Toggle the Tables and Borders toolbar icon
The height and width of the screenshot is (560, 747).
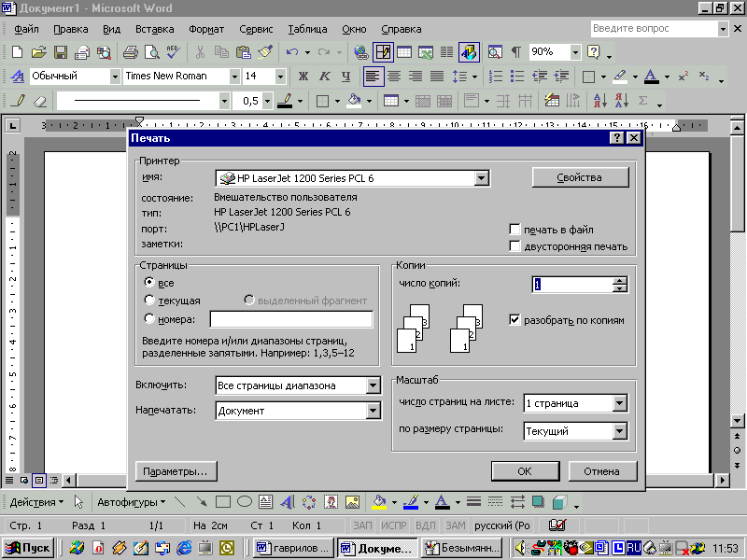[x=383, y=52]
